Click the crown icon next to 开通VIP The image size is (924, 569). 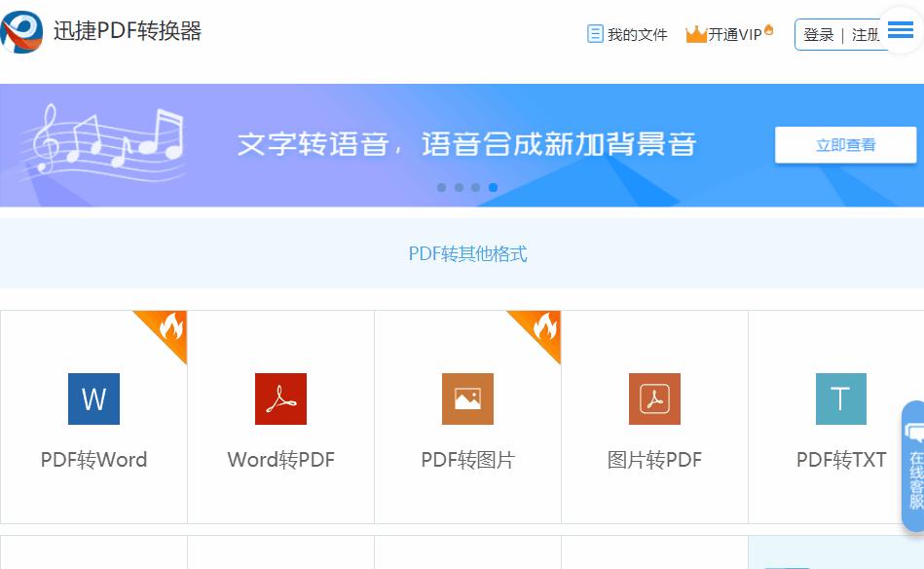tap(697, 32)
